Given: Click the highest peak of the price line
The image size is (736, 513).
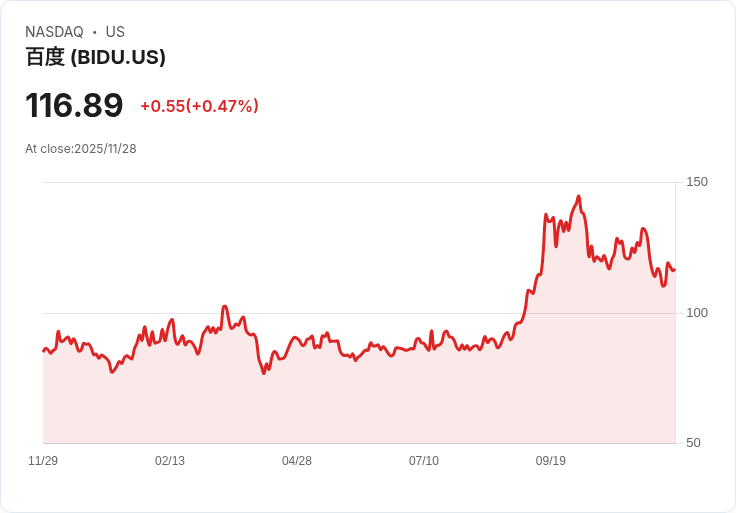Looking at the screenshot, I should 578,197.
